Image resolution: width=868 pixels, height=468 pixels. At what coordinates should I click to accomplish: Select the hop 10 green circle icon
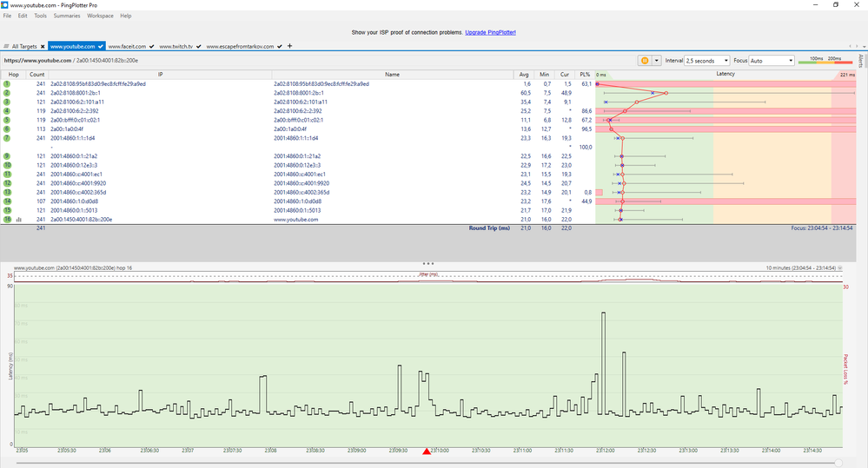tap(7, 165)
